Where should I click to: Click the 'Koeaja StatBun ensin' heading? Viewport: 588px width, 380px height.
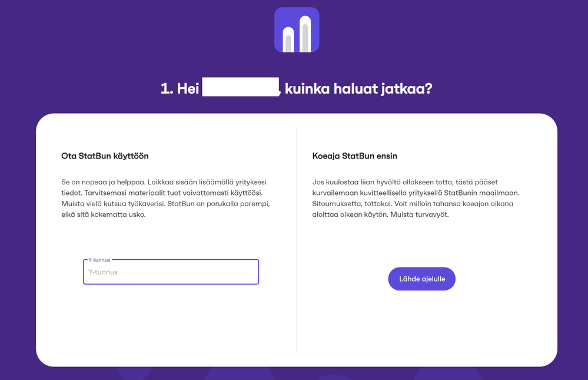[x=355, y=156]
